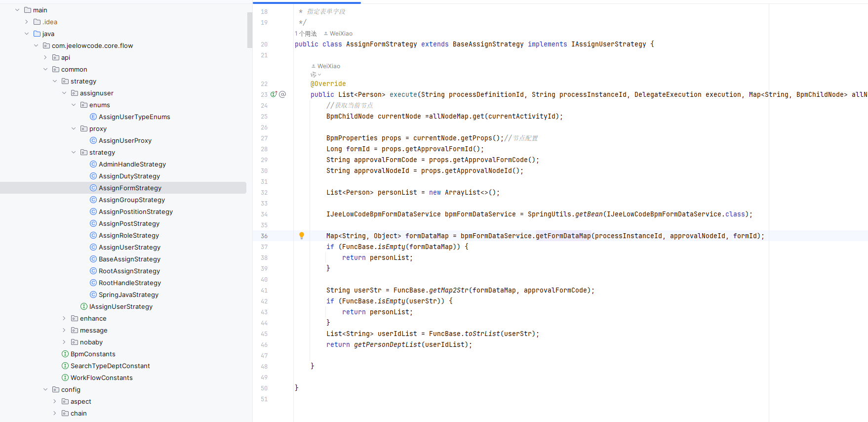Click the implements gutter icon on line 23
868x422 pixels.
pyautogui.click(x=274, y=94)
